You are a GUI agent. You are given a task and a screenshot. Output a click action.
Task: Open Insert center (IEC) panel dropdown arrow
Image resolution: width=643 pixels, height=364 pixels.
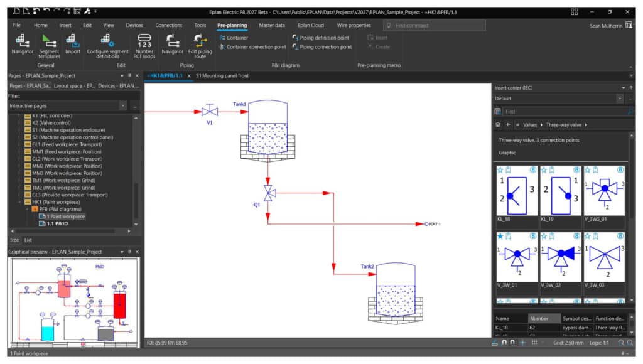click(x=624, y=88)
